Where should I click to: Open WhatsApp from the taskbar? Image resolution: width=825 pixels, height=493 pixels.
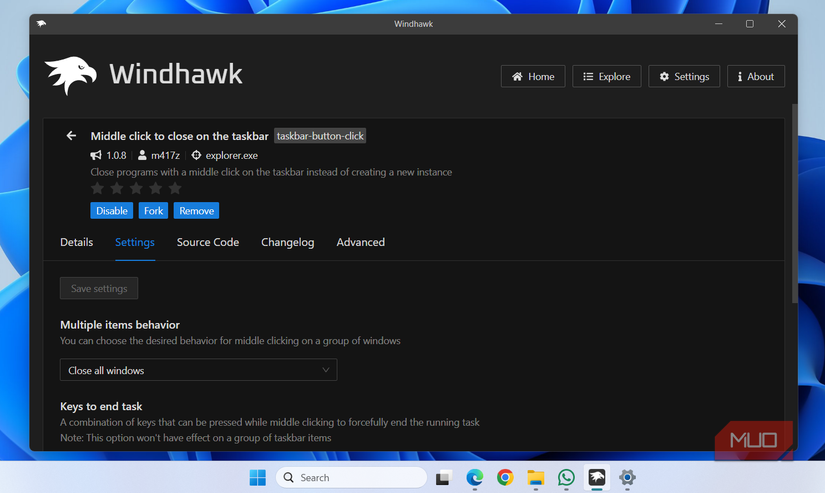[x=566, y=478]
